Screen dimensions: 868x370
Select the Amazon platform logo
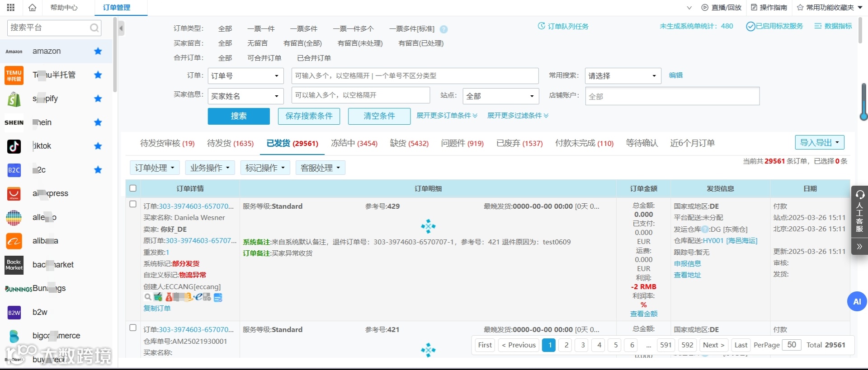click(14, 52)
